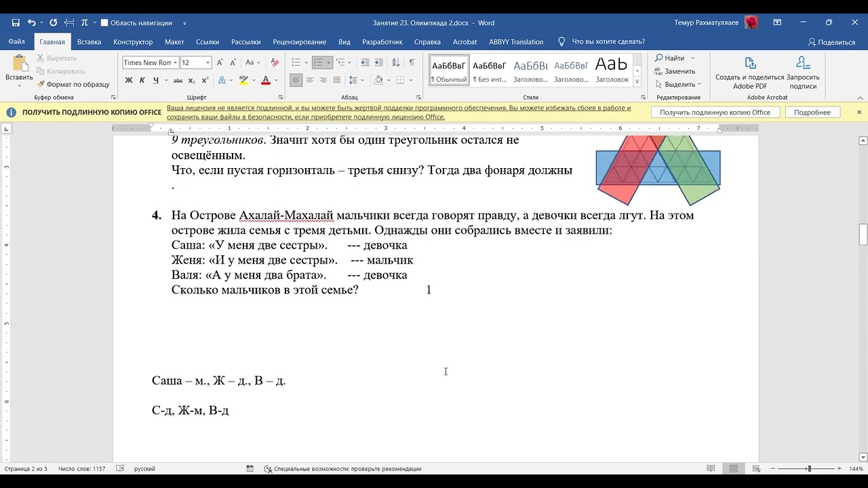Toggle superscript x² formatting
This screenshot has height=488, width=868.
tap(204, 80)
